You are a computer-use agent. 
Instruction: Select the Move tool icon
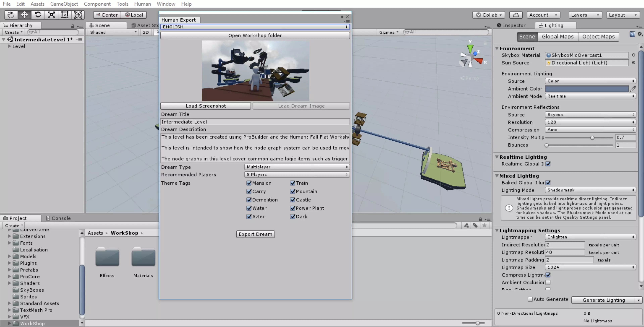(24, 15)
